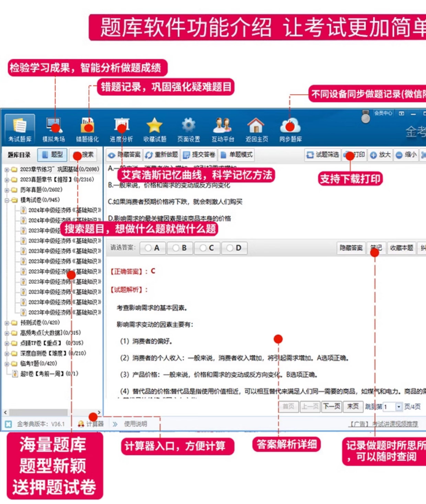Click the directory scrollbar right arrow
426x504 pixels.
[99, 413]
